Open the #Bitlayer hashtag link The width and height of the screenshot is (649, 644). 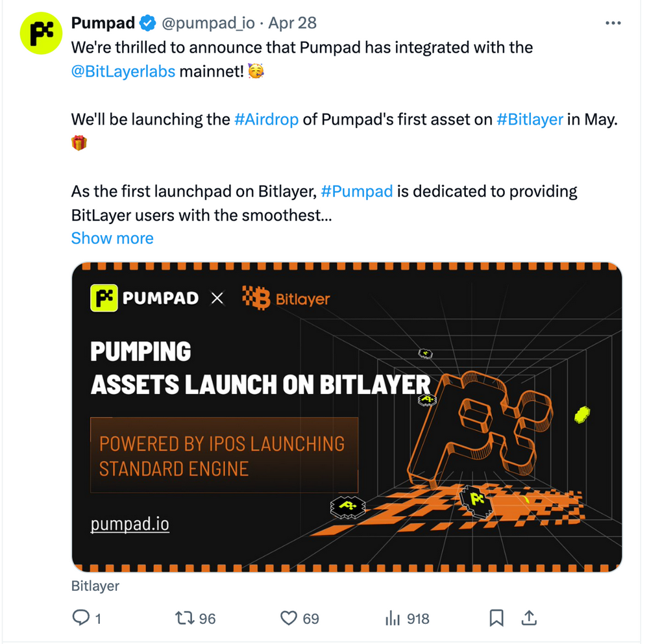530,119
